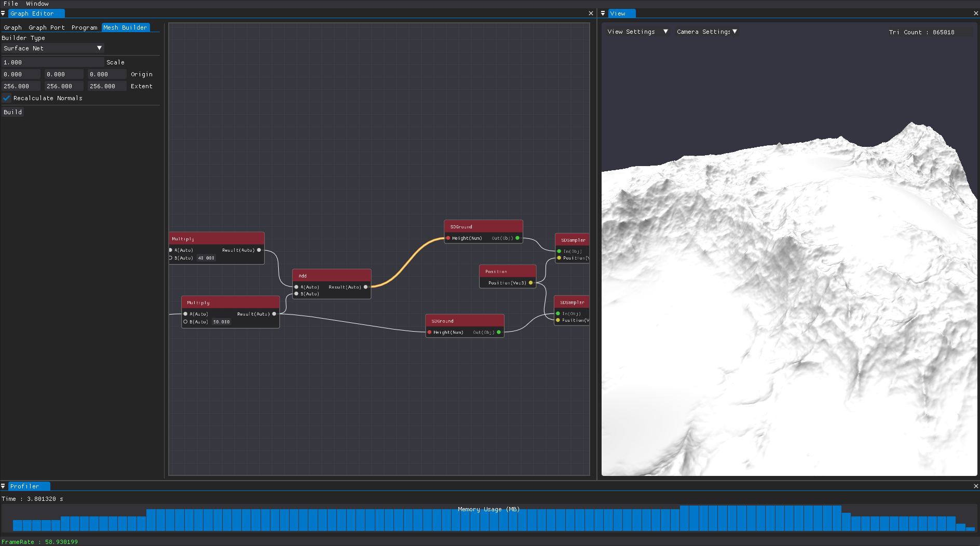
Task: Select the Add node by its title bar
Action: [x=332, y=276]
